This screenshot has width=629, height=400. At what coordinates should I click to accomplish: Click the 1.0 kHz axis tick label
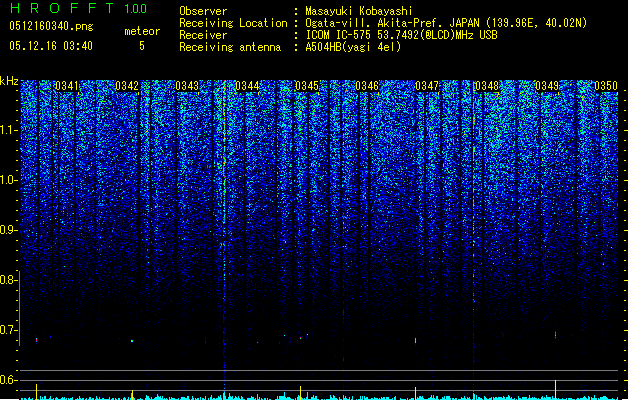(x=9, y=180)
